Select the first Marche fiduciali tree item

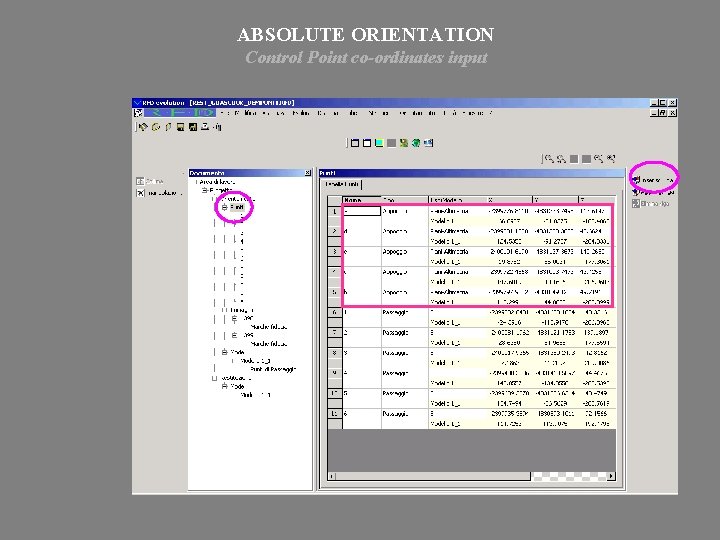(269, 327)
